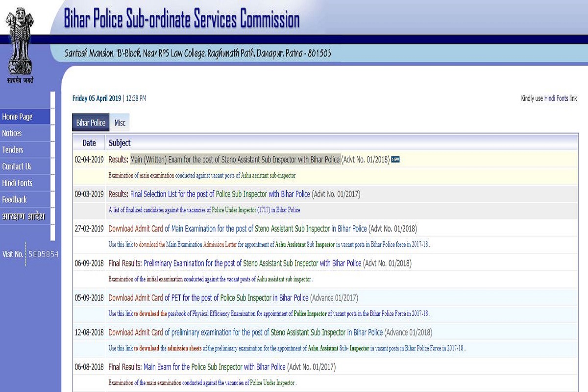Screen dimensions: 588x392
Task: Open the Home Page sidebar item
Action: pos(25,117)
